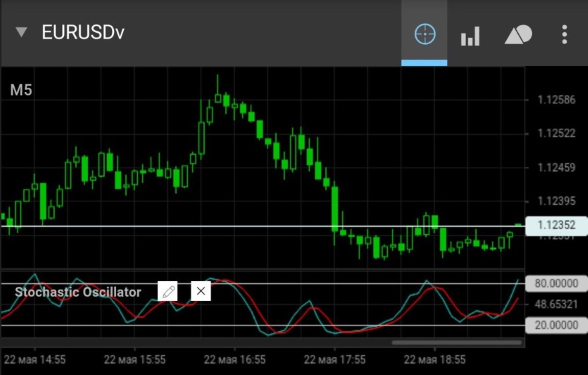This screenshot has width=588, height=375.
Task: Click the 1.12522 price scale label
Action: (x=557, y=133)
